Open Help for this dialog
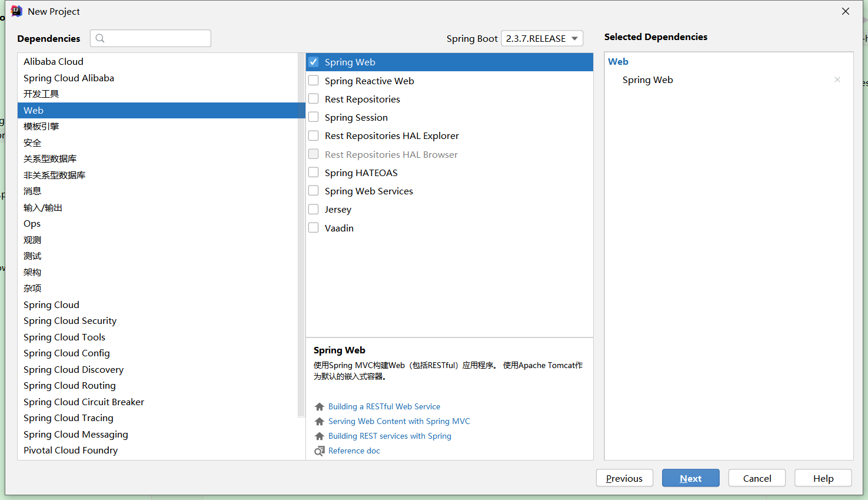This screenshot has width=868, height=500. 823,478
